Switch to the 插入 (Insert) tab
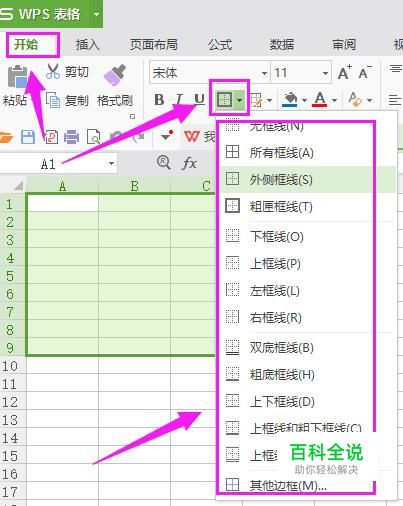Viewport: 403px width, 506px height. point(87,44)
